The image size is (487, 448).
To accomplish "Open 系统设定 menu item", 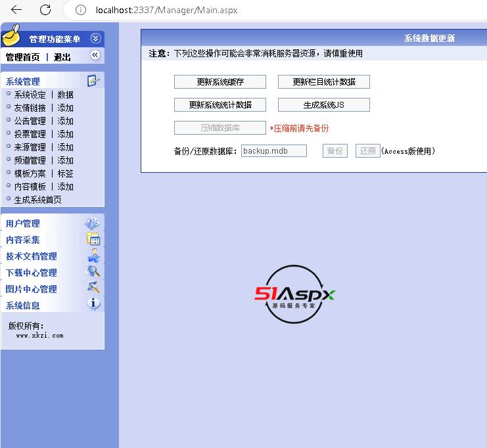I will pyautogui.click(x=30, y=95).
